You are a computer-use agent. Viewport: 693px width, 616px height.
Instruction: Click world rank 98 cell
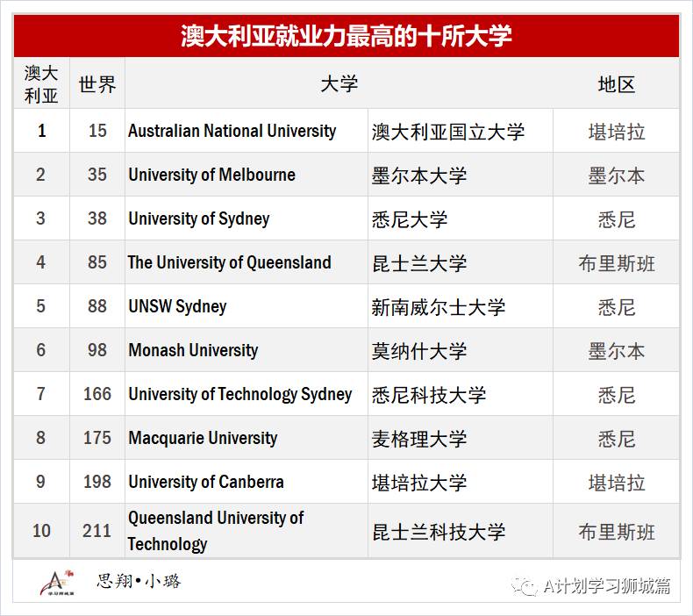click(x=97, y=350)
